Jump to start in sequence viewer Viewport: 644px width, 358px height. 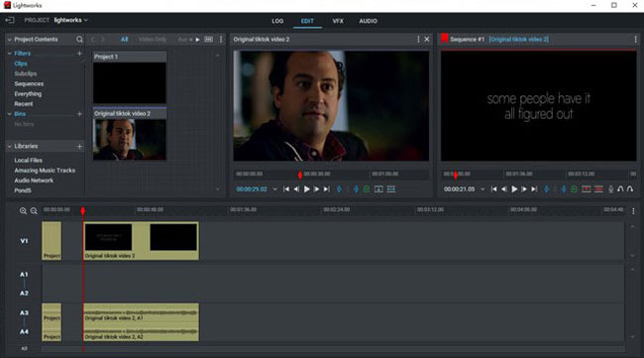pyautogui.click(x=494, y=189)
